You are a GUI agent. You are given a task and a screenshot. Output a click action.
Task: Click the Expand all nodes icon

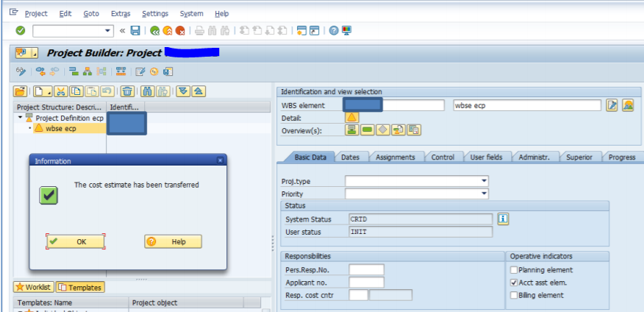(183, 91)
